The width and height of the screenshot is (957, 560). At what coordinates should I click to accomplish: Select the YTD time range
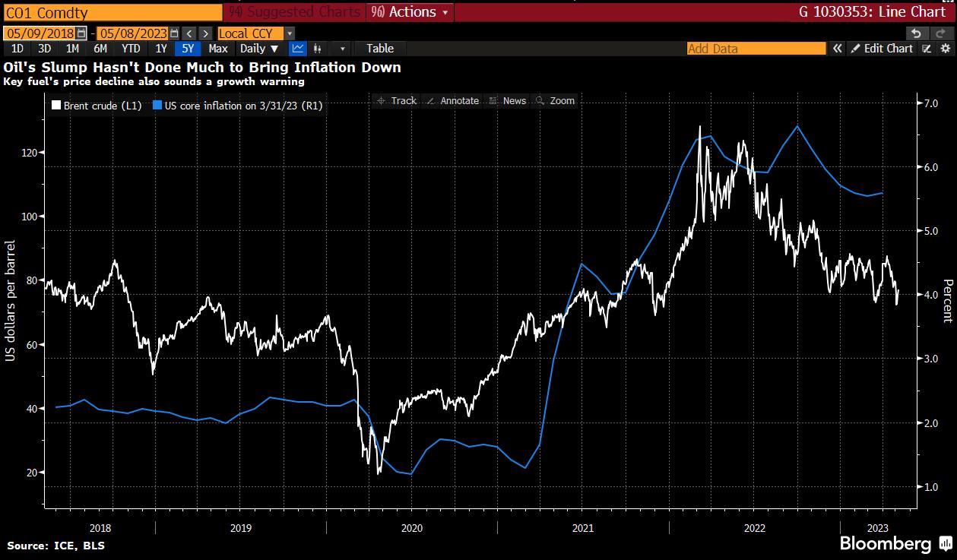[131, 49]
